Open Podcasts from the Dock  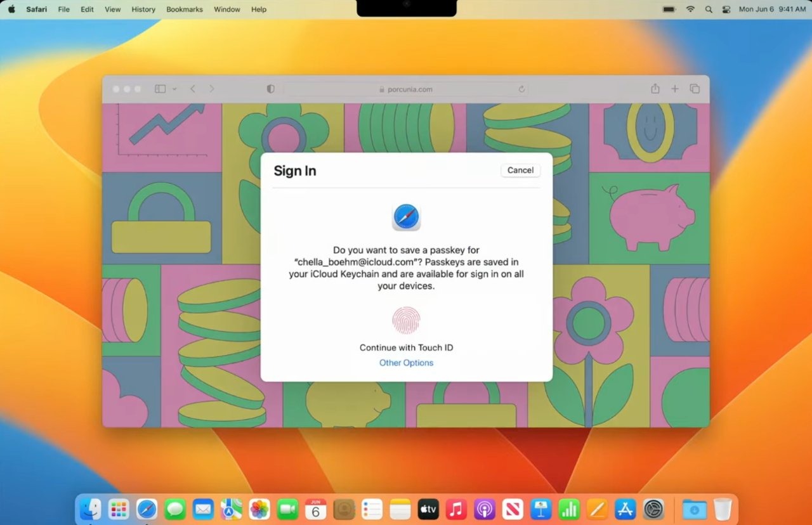(485, 509)
